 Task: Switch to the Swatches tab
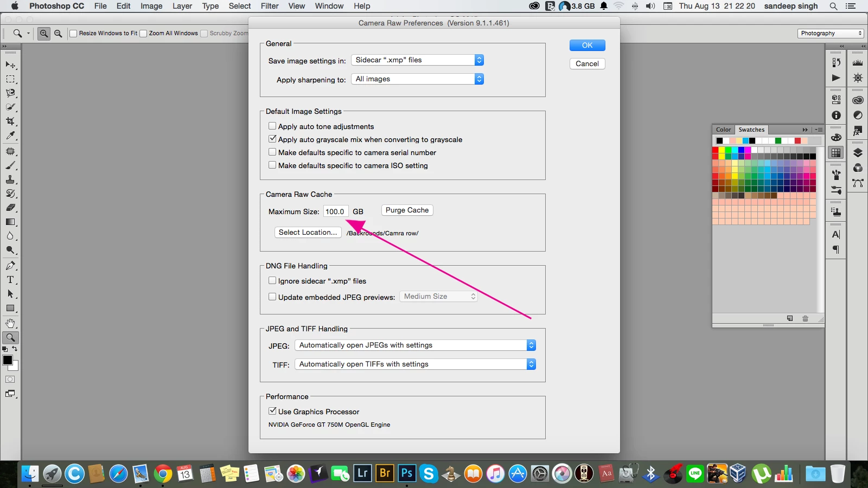click(751, 130)
